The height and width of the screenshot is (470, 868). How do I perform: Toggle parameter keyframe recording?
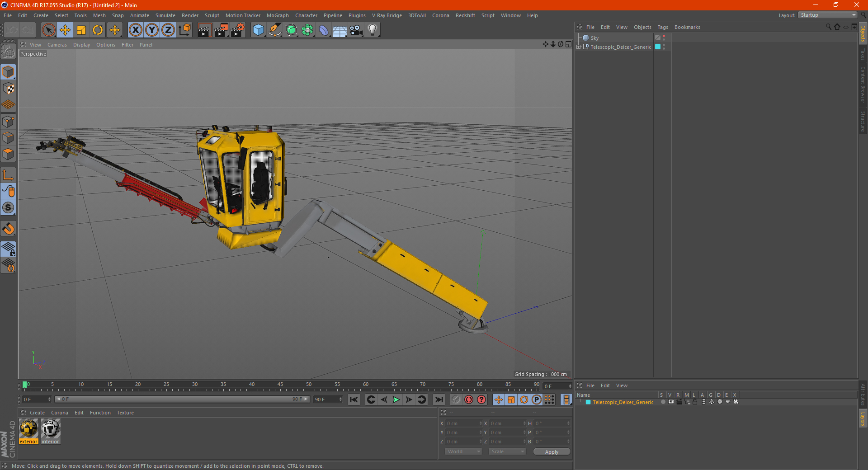(537, 399)
